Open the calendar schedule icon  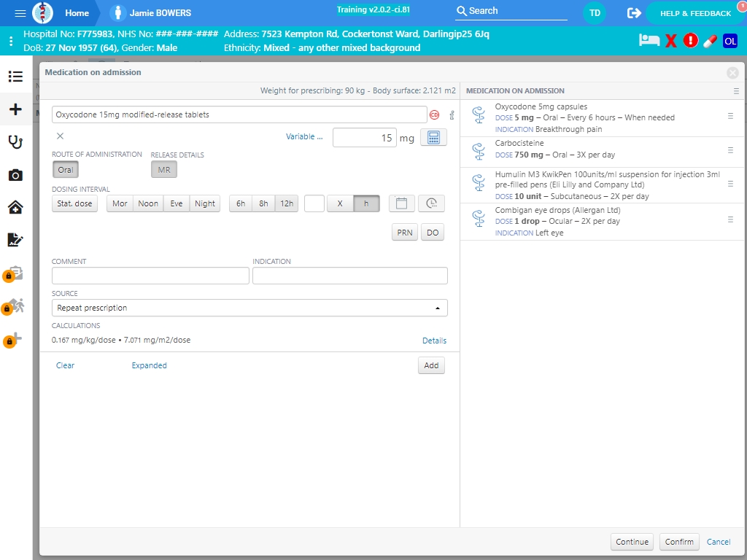pos(402,203)
